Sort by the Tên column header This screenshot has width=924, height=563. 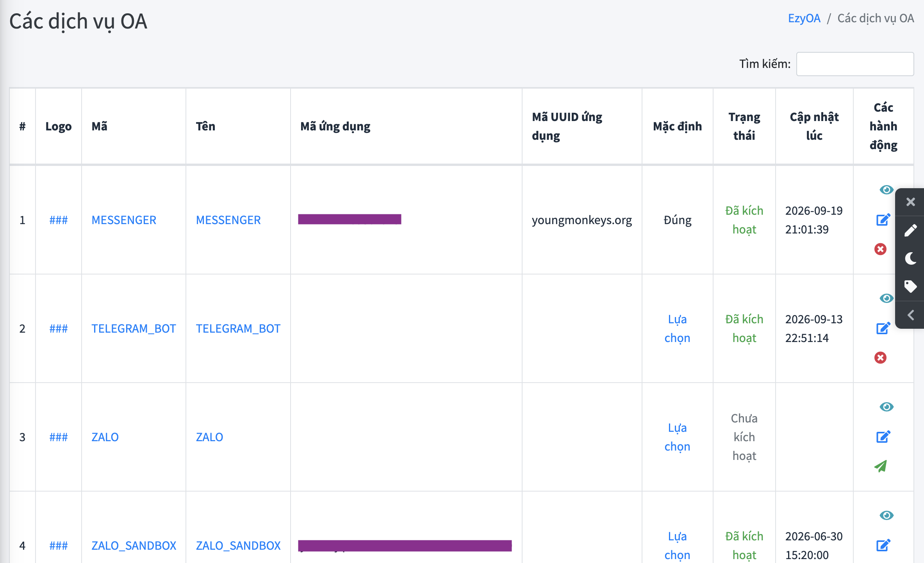click(x=238, y=126)
